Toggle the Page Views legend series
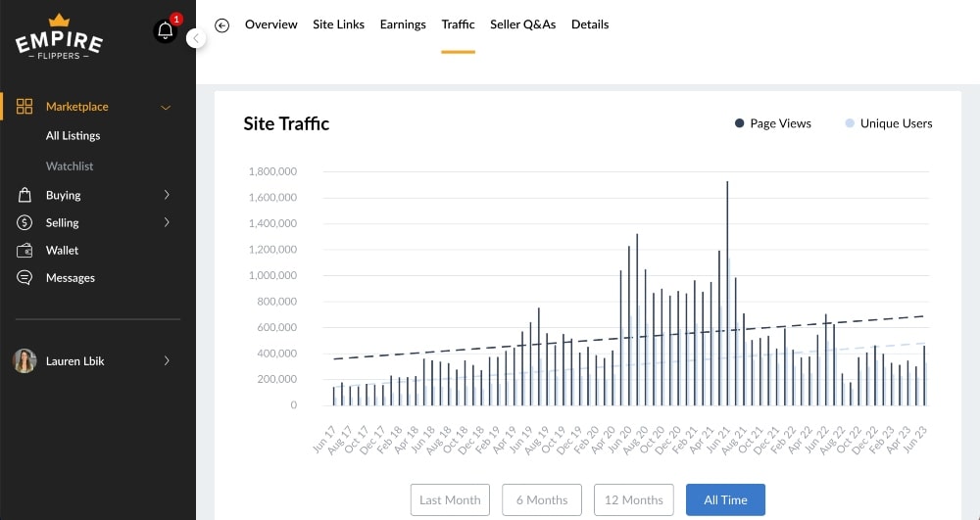Viewport: 980px width, 520px height. pos(773,123)
